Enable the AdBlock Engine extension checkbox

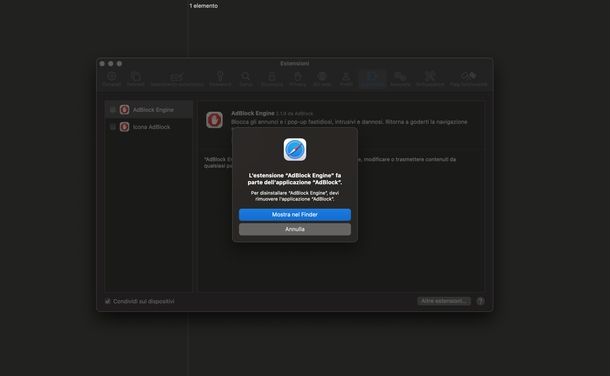pyautogui.click(x=113, y=110)
